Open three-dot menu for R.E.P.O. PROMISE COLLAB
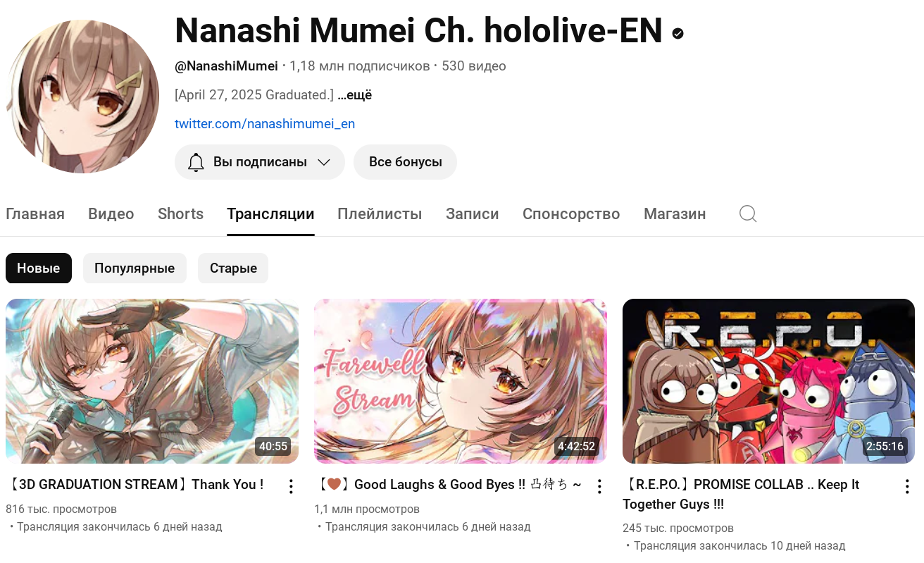Viewport: 924px width, 563px height. [907, 486]
